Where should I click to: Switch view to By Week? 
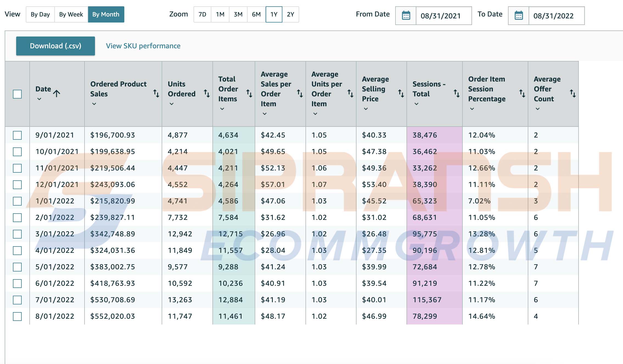pyautogui.click(x=71, y=14)
